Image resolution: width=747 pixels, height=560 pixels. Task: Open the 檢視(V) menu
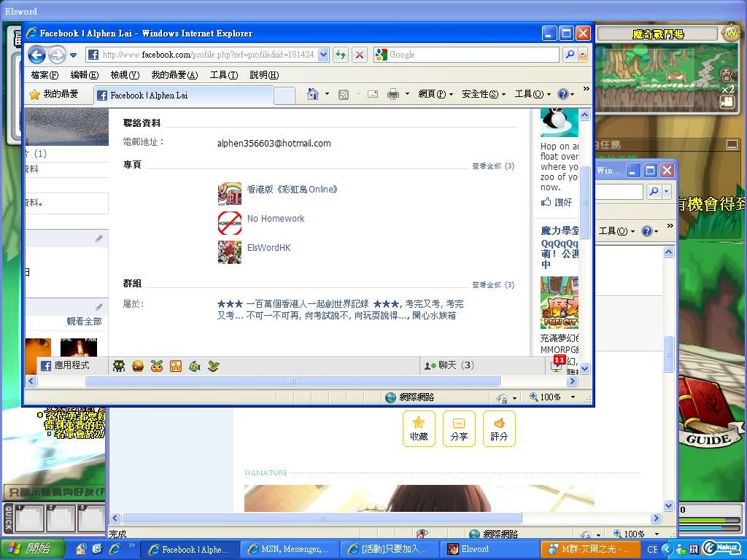point(124,75)
